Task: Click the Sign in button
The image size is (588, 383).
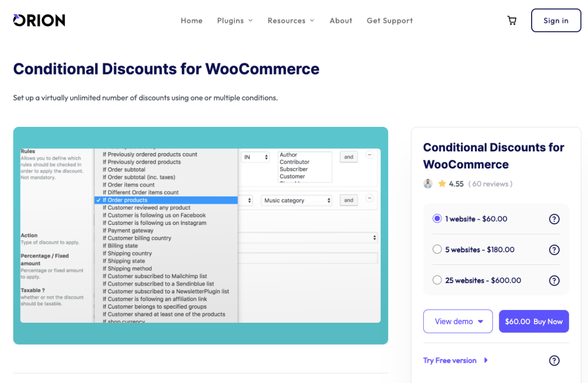Action: point(556,21)
